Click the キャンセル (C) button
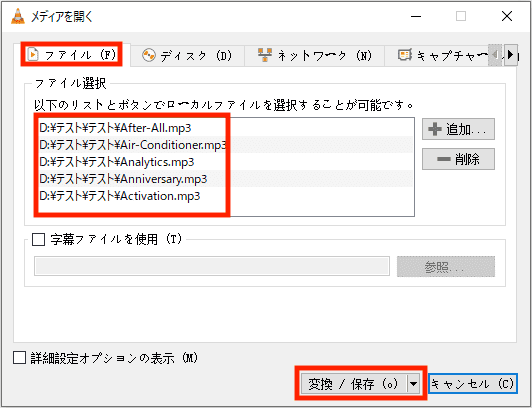Viewport: 532px width, 408px height. coord(473,384)
